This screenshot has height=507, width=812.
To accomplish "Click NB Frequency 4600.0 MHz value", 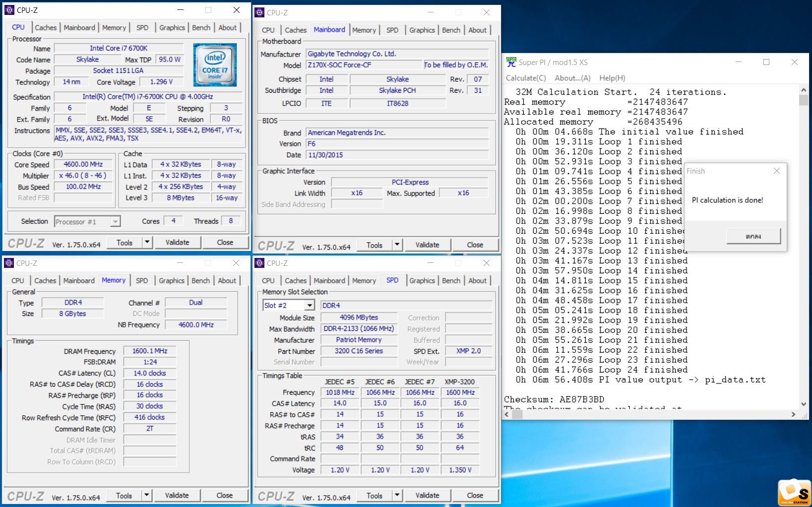I will tap(196, 325).
